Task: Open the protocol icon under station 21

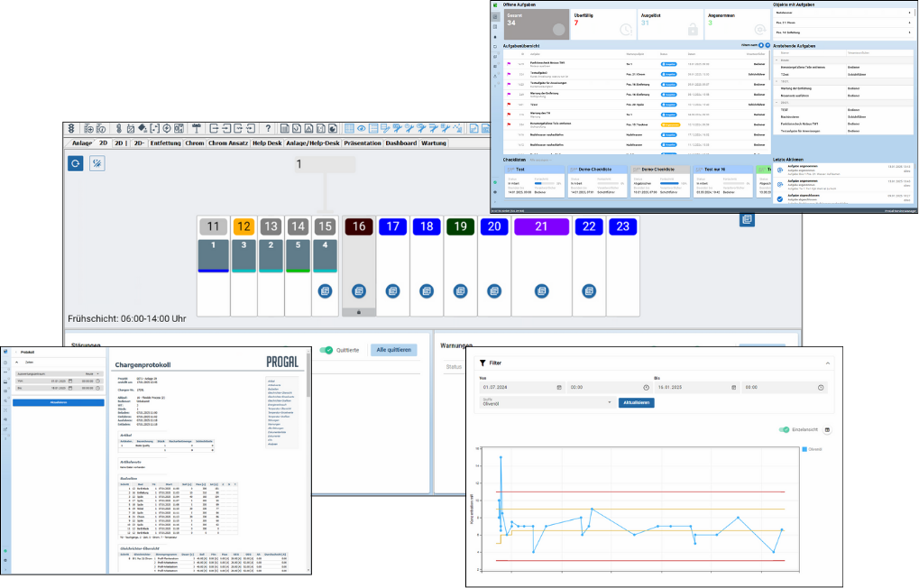Action: pos(541,290)
